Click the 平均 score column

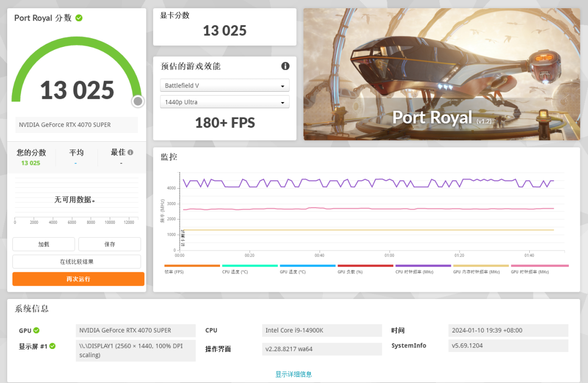[76, 157]
